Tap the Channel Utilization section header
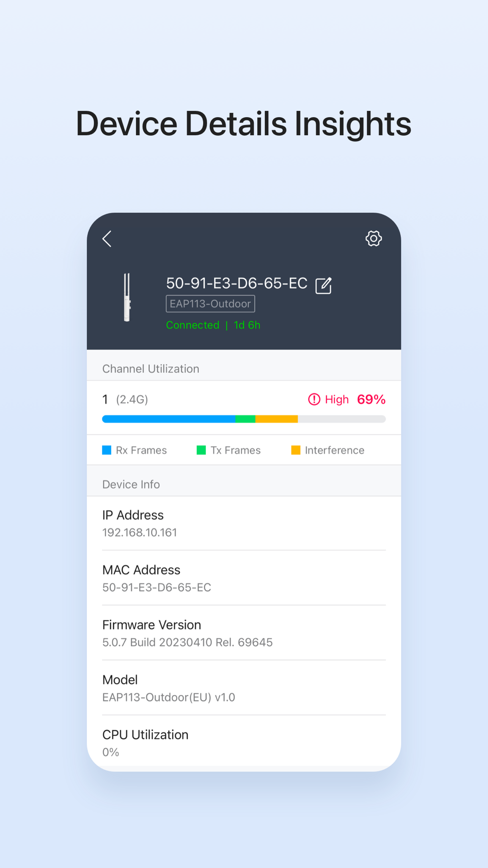 click(151, 369)
